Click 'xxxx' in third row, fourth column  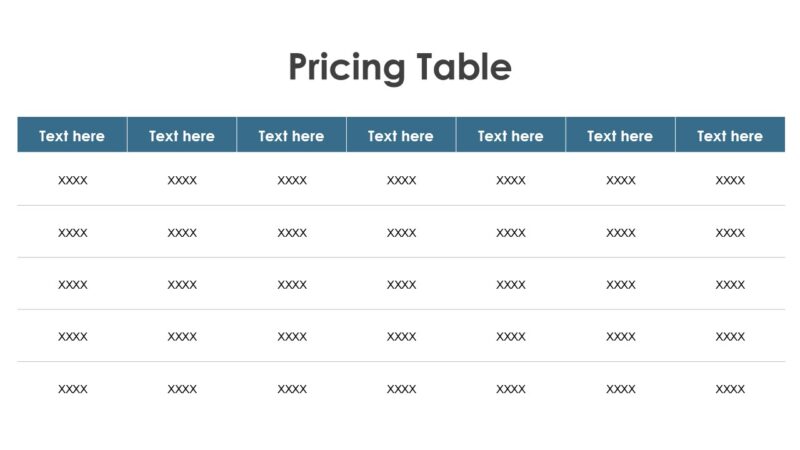click(x=401, y=285)
